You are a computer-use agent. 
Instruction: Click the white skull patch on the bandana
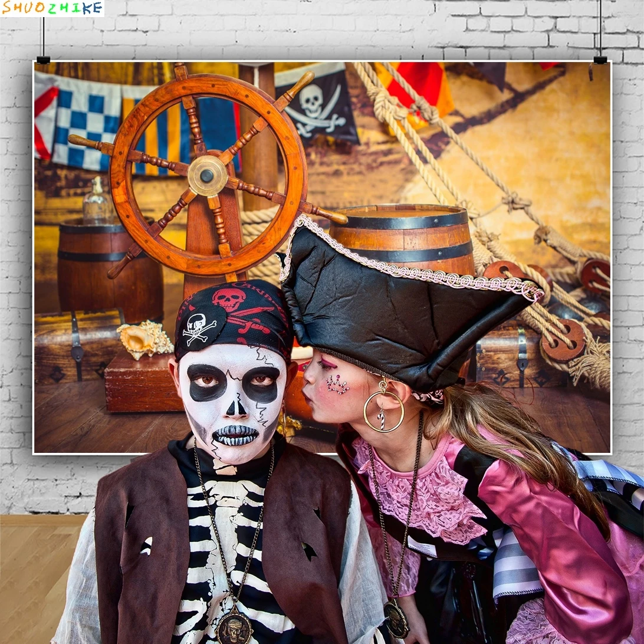pyautogui.click(x=199, y=327)
